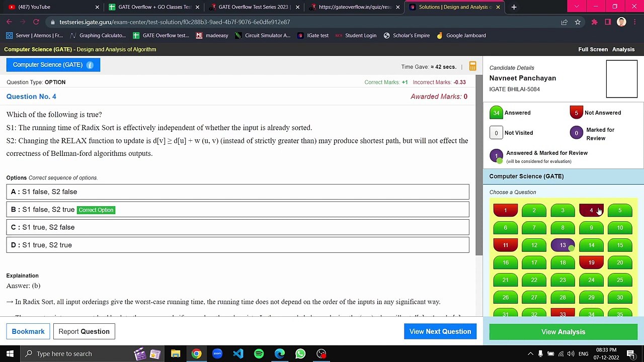
Task: Open VS Code from the taskbar
Action: point(238,354)
